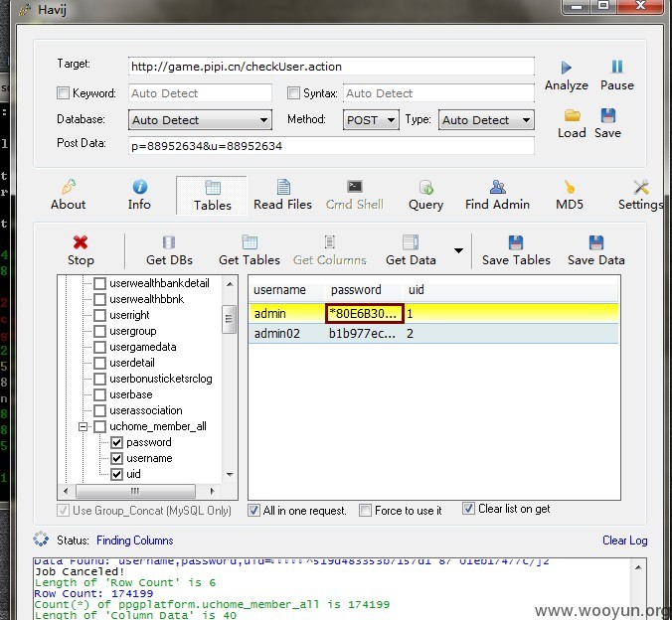
Task: Uncheck the password column
Action: coord(116,442)
